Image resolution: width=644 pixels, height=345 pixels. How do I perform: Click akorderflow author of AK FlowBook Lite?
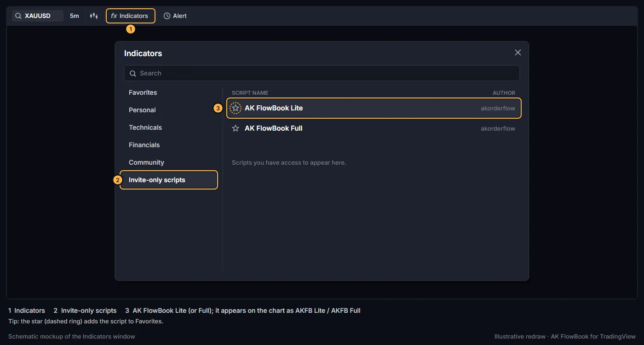coord(498,108)
